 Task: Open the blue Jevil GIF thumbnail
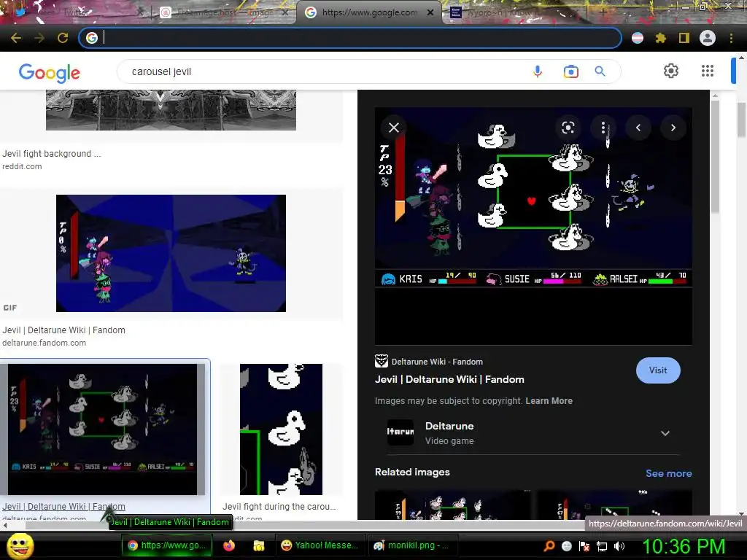tap(171, 253)
